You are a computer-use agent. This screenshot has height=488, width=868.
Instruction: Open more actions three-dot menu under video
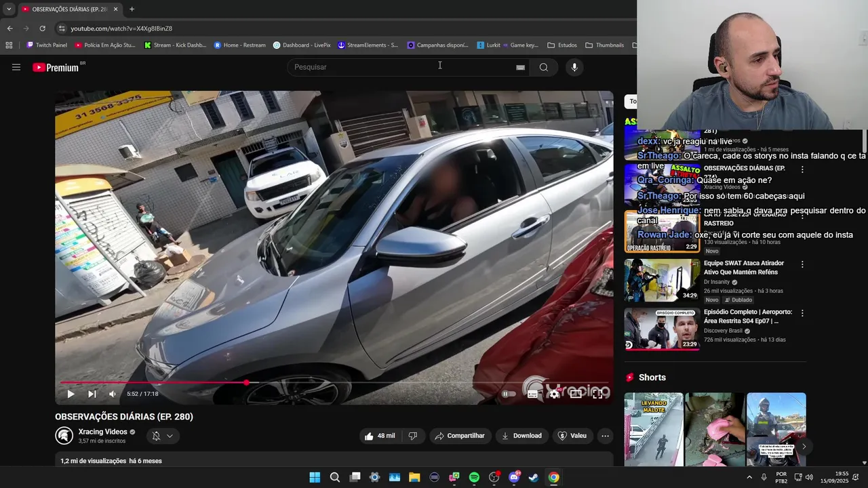pyautogui.click(x=605, y=436)
